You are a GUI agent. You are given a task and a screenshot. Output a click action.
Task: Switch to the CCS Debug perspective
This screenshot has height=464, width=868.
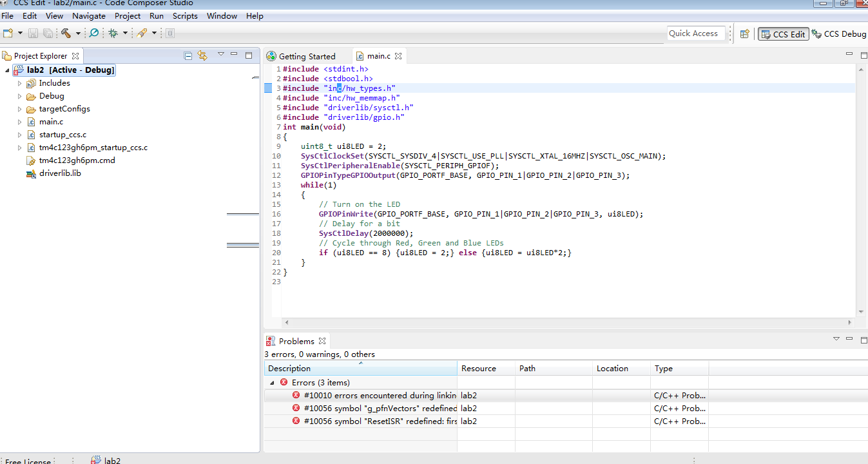(839, 34)
